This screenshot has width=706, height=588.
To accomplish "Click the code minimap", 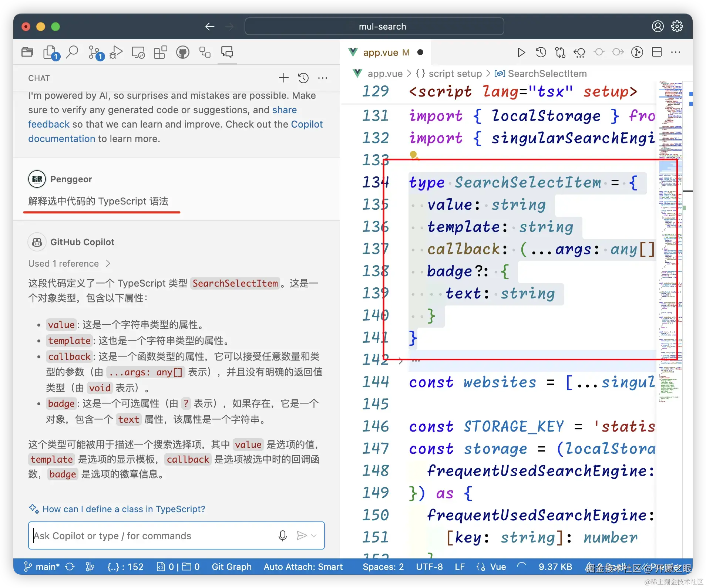I will (670, 243).
